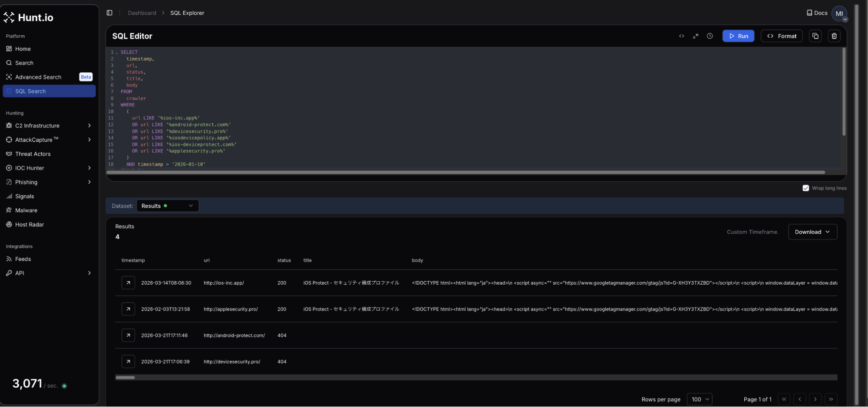Open the Dataset Results dropdown
This screenshot has width=868, height=407.
pyautogui.click(x=167, y=206)
